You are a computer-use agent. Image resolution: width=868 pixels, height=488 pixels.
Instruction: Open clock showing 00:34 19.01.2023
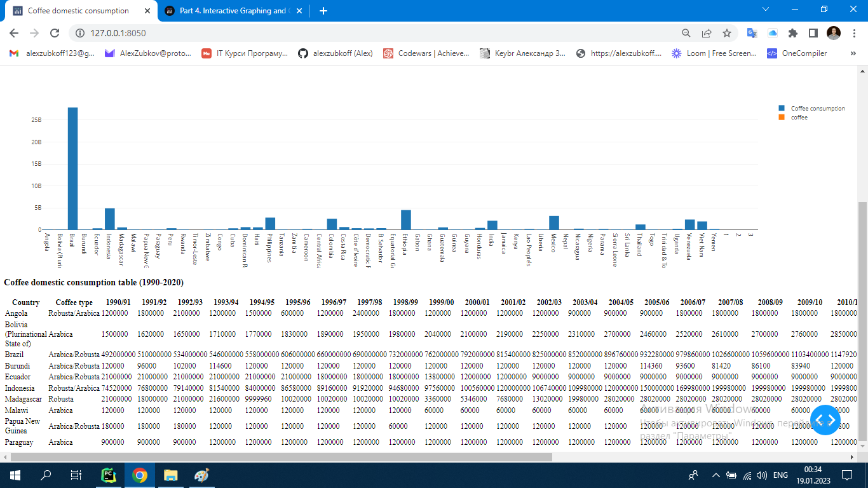pos(813,475)
